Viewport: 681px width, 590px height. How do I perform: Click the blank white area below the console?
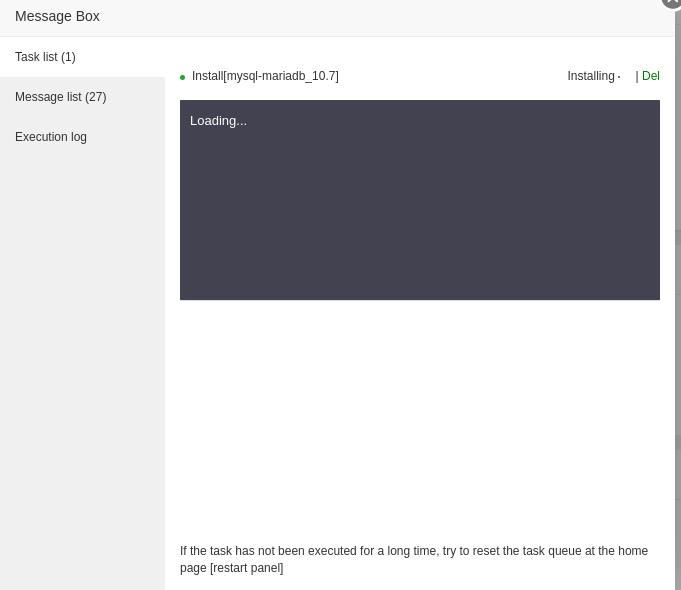point(420,420)
